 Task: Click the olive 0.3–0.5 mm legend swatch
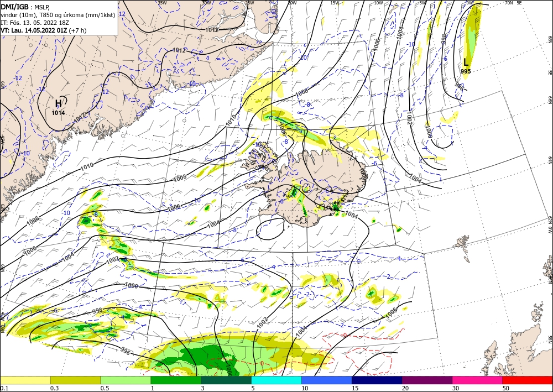coord(75,380)
